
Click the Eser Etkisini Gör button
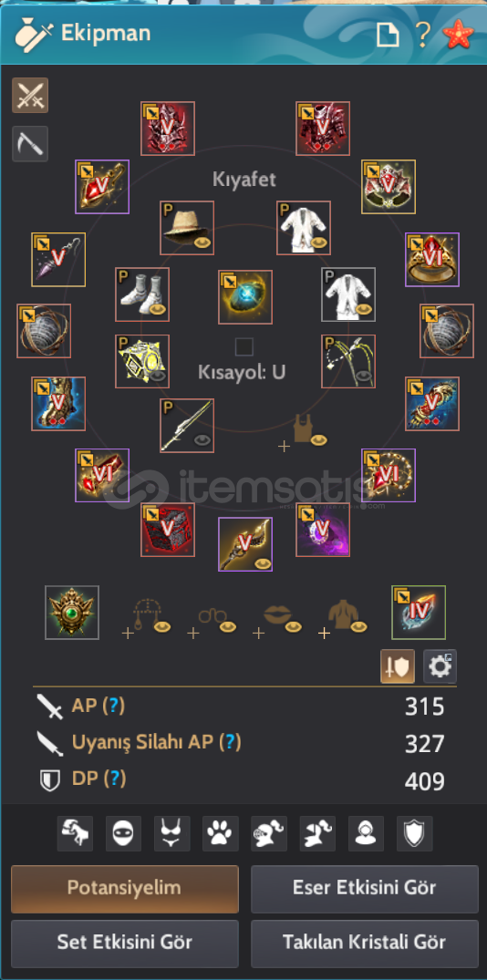[365, 889]
